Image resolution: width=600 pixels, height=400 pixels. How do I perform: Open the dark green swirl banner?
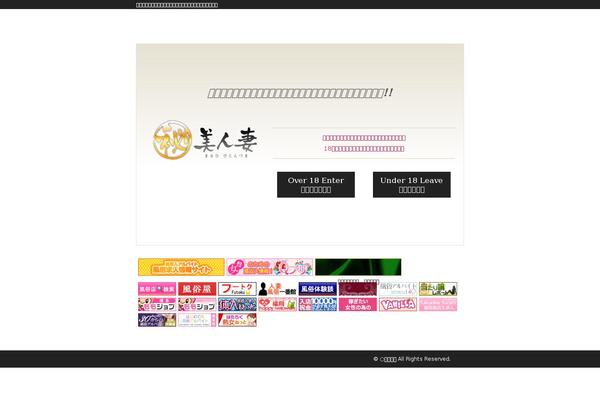358,267
